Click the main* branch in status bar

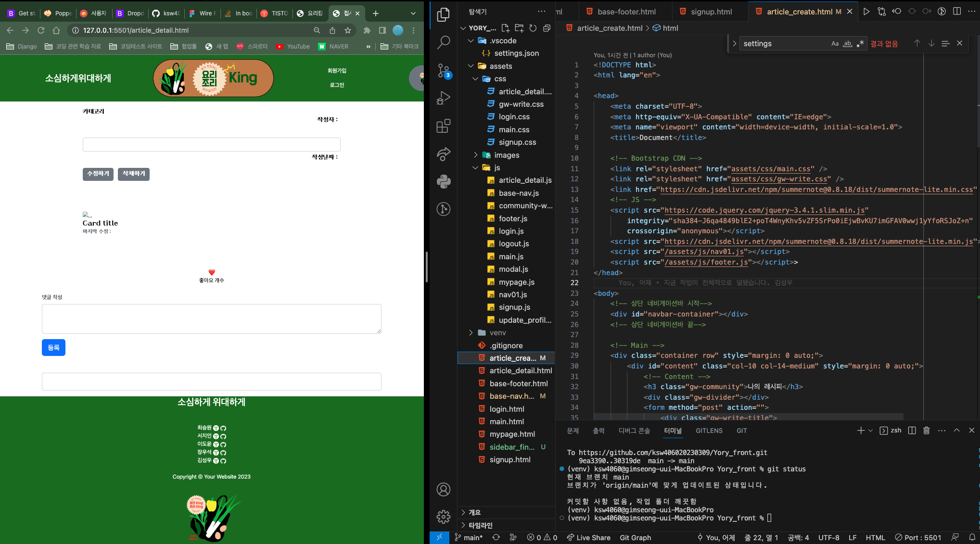click(468, 538)
